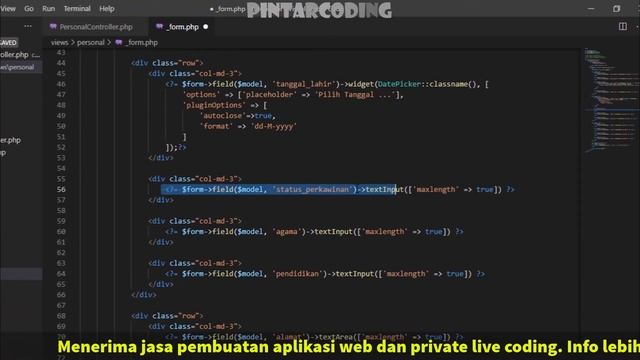640x360 pixels.
Task: Click the split editor icon
Action: 622,27
